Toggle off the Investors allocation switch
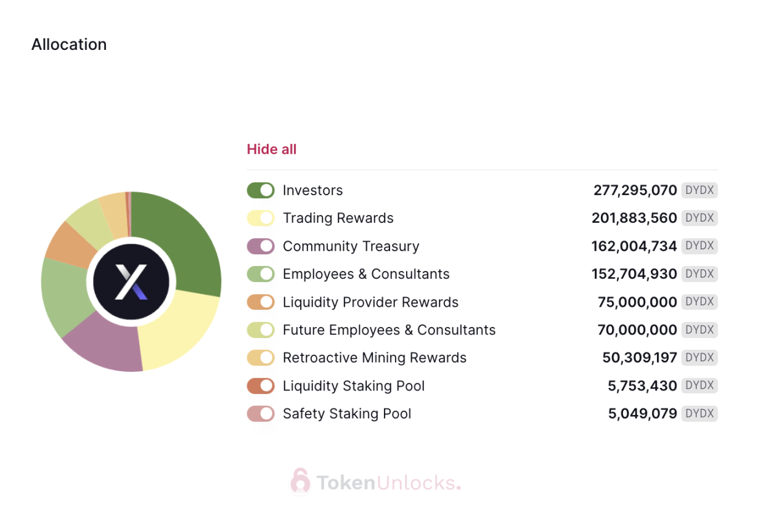 coord(261,190)
